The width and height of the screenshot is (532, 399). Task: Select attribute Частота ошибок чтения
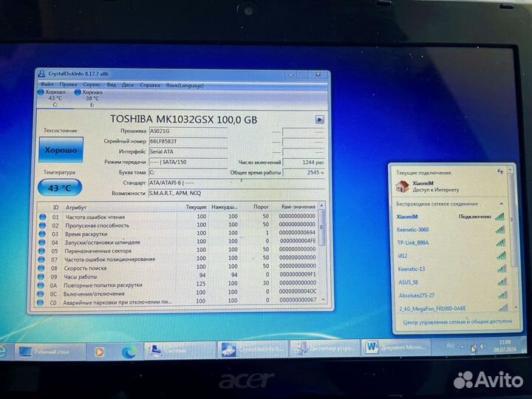coord(95,216)
